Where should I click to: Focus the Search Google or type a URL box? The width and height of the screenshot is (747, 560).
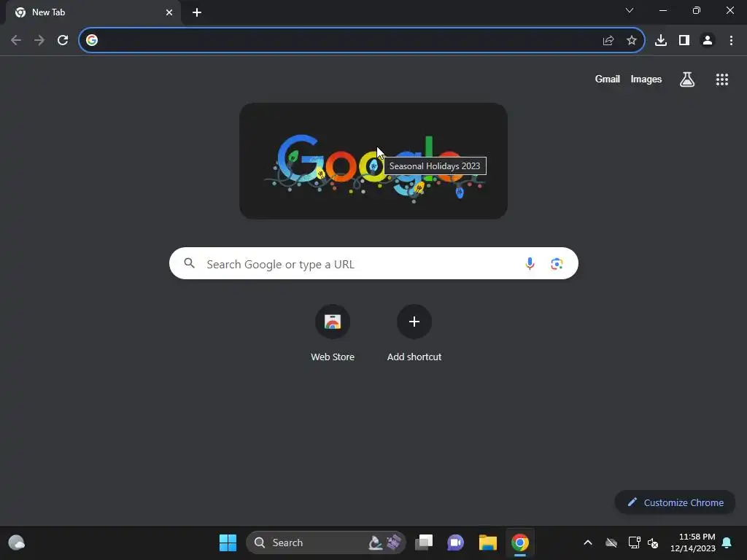(373, 263)
